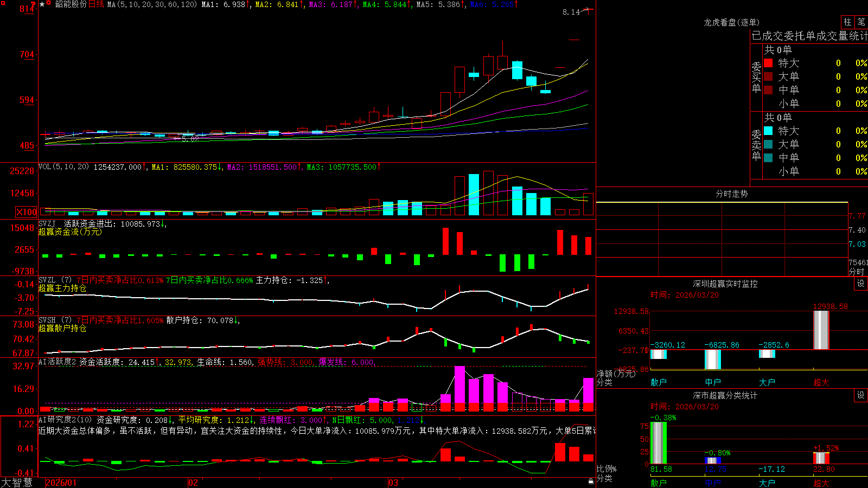The image size is (868, 488).
Task: Click the -6825.86 中户 net flow bar
Action: [x=713, y=359]
